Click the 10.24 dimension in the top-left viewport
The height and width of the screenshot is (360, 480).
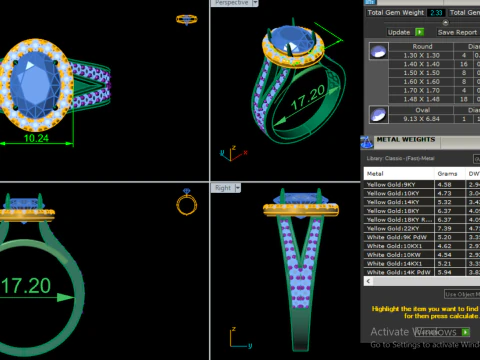point(36,138)
